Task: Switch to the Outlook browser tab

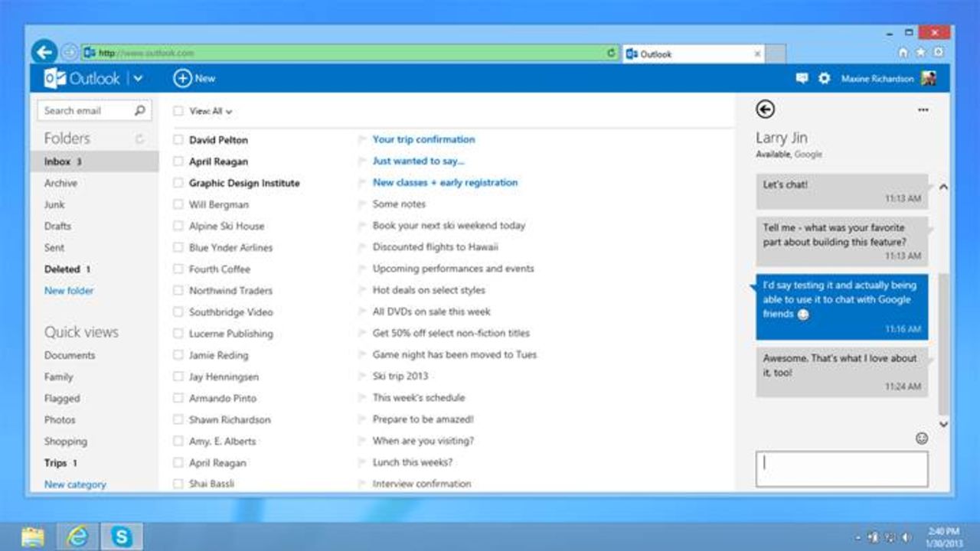Action: pos(674,54)
